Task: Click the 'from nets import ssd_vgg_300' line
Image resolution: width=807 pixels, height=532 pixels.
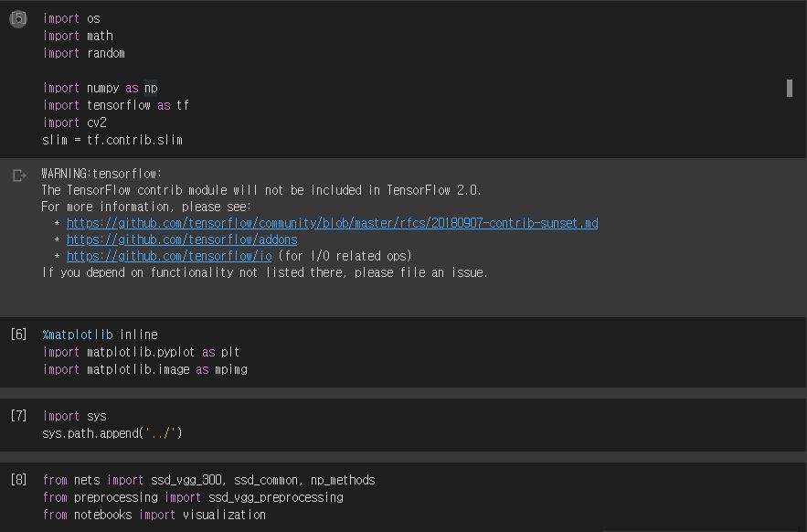Action: click(208, 481)
